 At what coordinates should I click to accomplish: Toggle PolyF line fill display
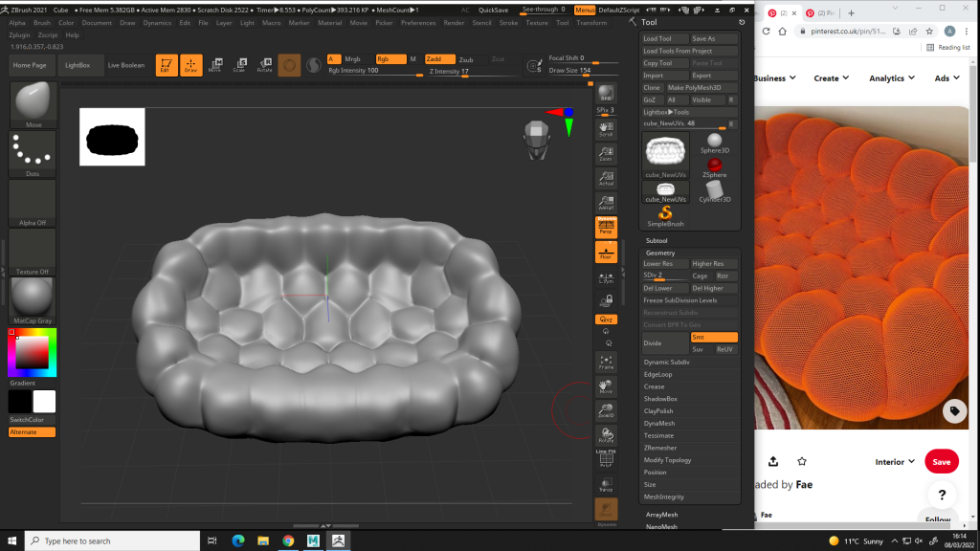click(x=606, y=459)
